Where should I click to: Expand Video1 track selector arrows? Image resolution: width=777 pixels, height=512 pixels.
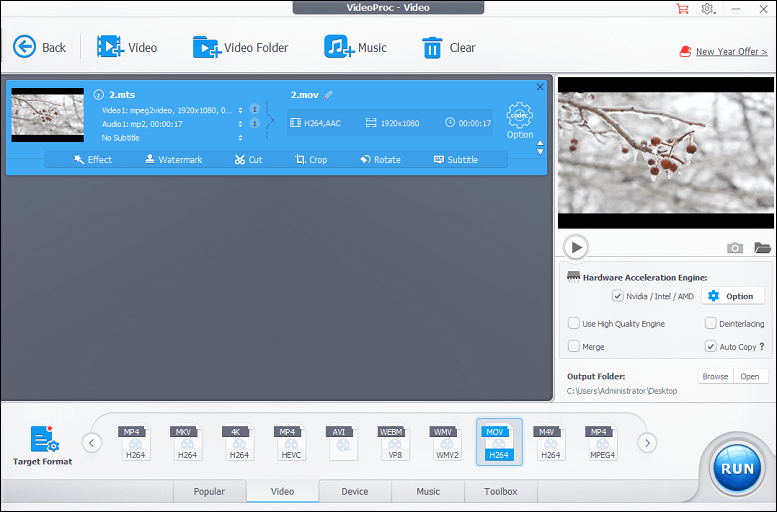point(240,110)
